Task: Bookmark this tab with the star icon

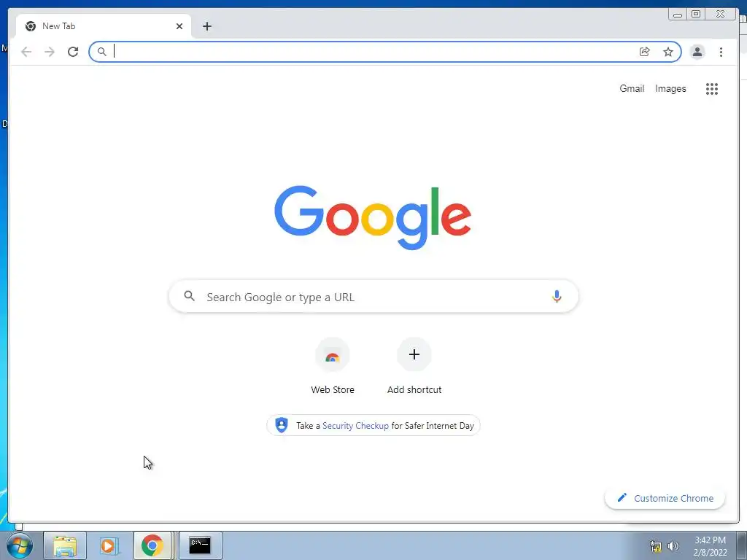Action: tap(668, 52)
